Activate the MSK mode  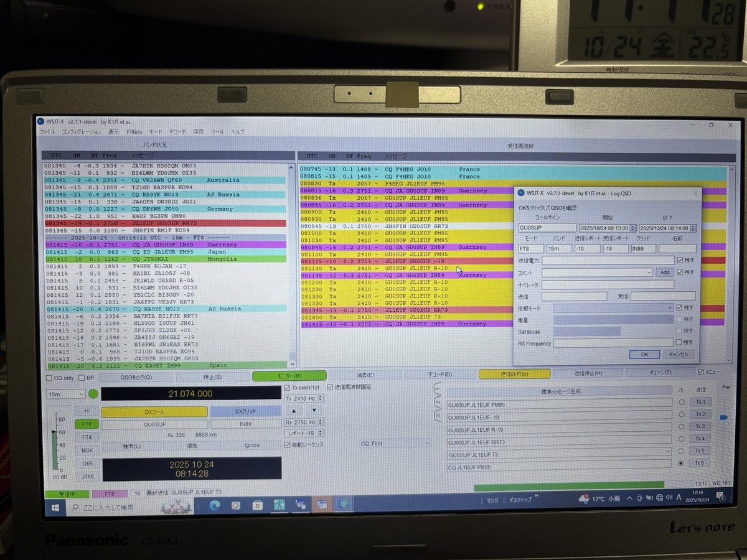point(87,450)
